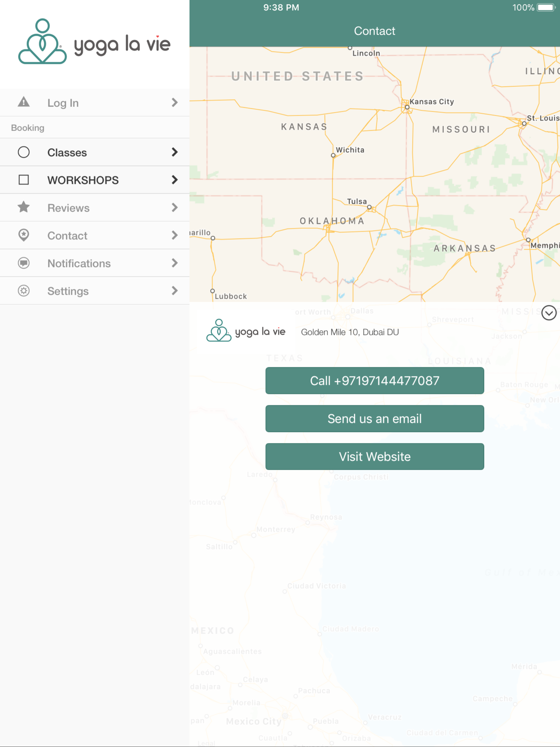
Task: Tap the 9:38 PM clock in status bar
Action: pyautogui.click(x=281, y=7)
